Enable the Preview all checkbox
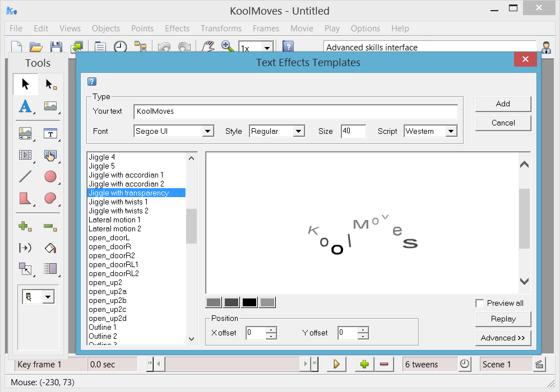Image resolution: width=560 pixels, height=392 pixels. pos(480,303)
